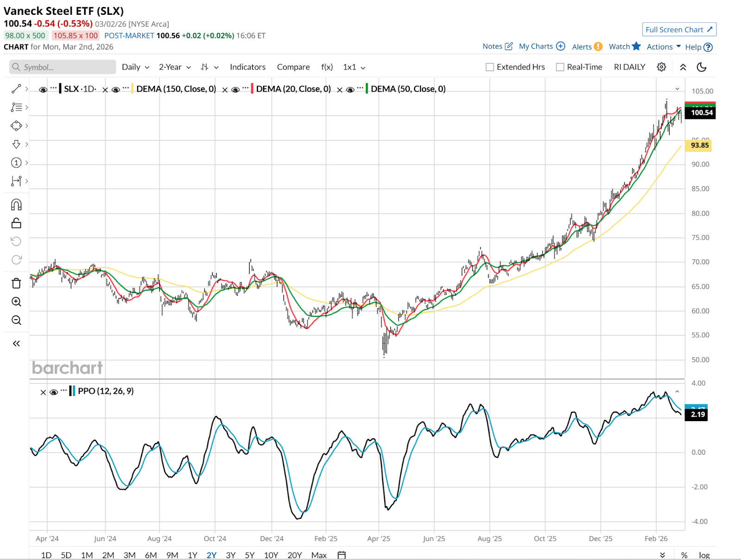
Task: Click the zoom in magnifier icon
Action: tap(16, 302)
